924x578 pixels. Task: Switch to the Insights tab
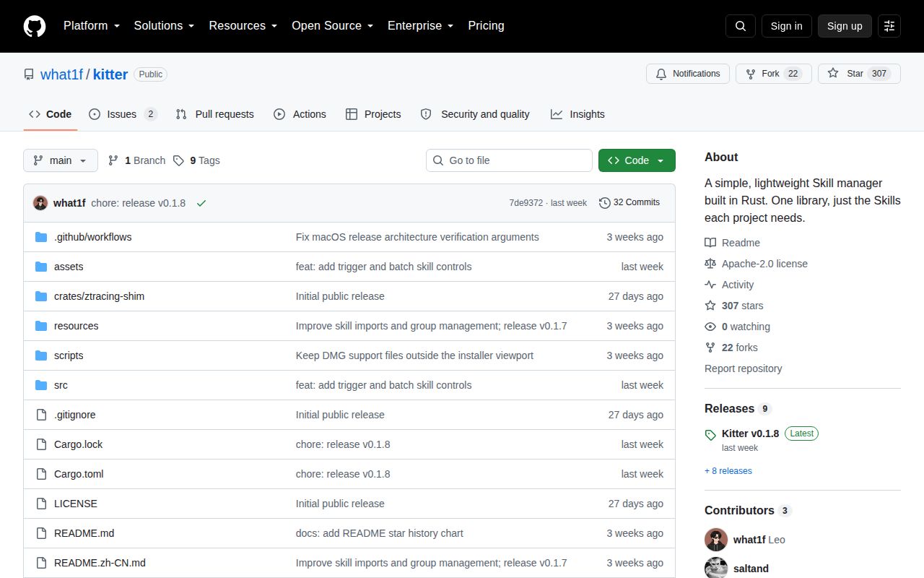point(577,114)
